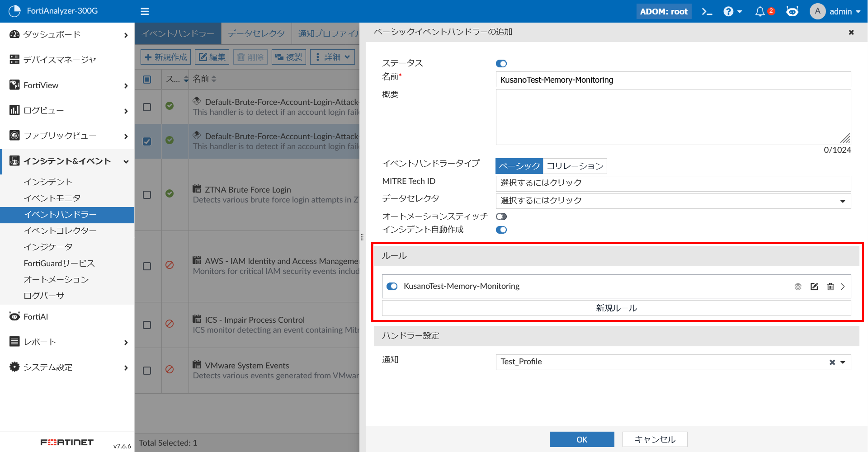
Task: Expand the KusanoTest rule chevron
Action: click(843, 286)
